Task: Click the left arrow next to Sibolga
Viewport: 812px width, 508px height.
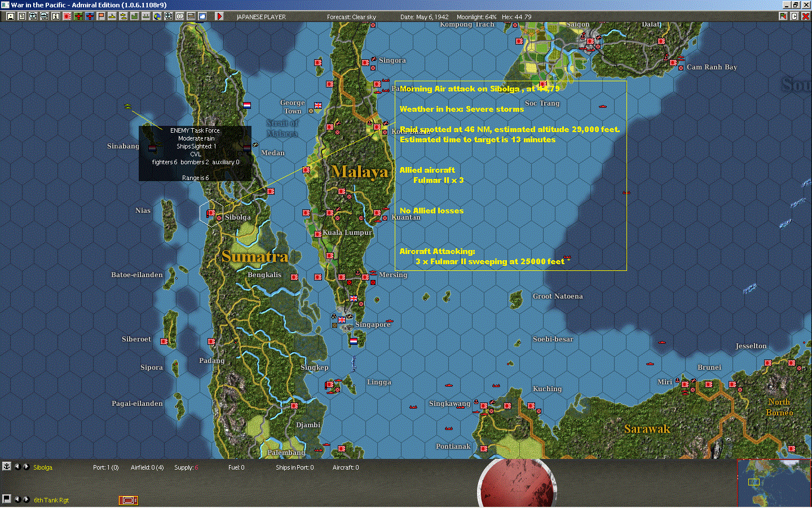Action: [17, 467]
